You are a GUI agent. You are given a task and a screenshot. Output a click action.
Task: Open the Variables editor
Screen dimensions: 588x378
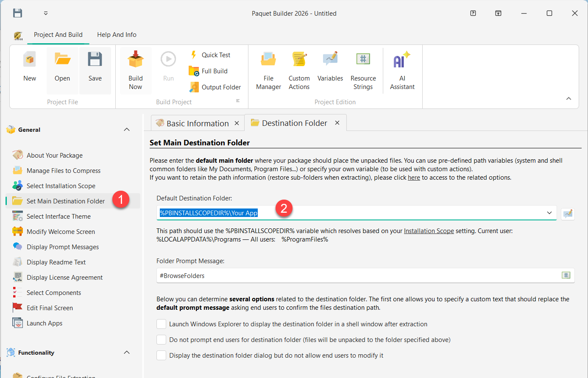(330, 68)
